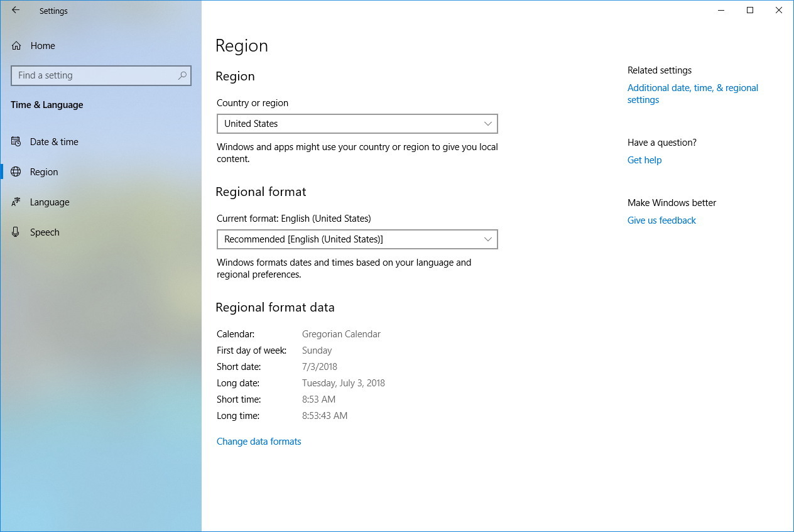Open the Speech settings page
Viewport: 794px width, 532px height.
101,232
